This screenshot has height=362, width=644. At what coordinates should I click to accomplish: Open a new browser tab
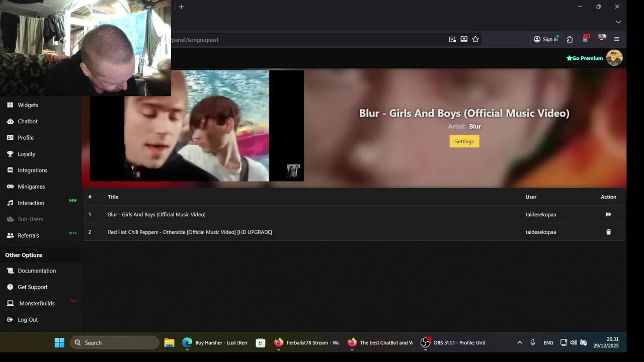click(181, 7)
